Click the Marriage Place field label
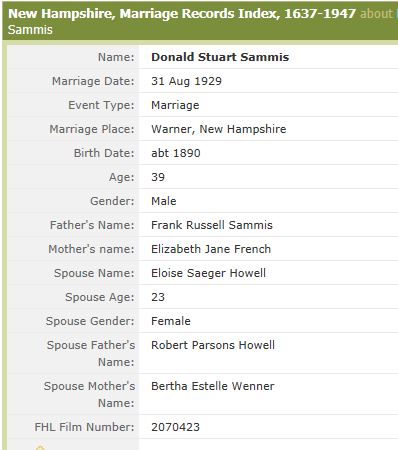 coord(92,129)
